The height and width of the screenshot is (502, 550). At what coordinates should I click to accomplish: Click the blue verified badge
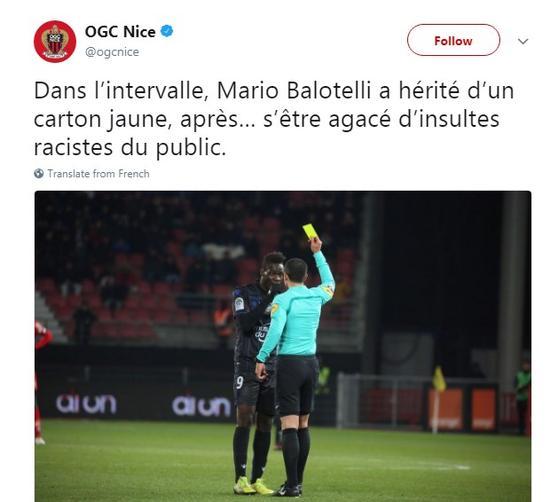coord(167,32)
